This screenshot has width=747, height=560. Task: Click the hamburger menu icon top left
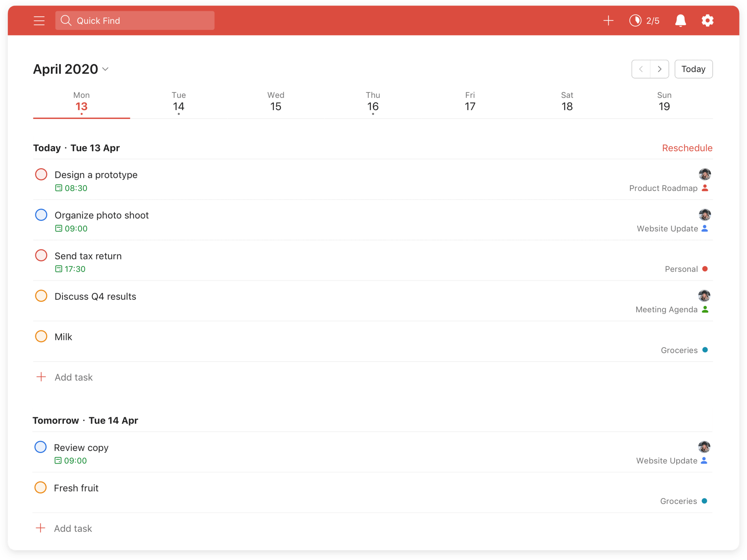pyautogui.click(x=39, y=20)
